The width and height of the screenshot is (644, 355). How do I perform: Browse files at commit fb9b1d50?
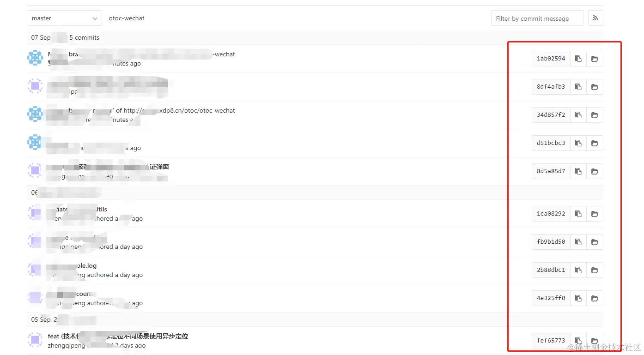595,242
